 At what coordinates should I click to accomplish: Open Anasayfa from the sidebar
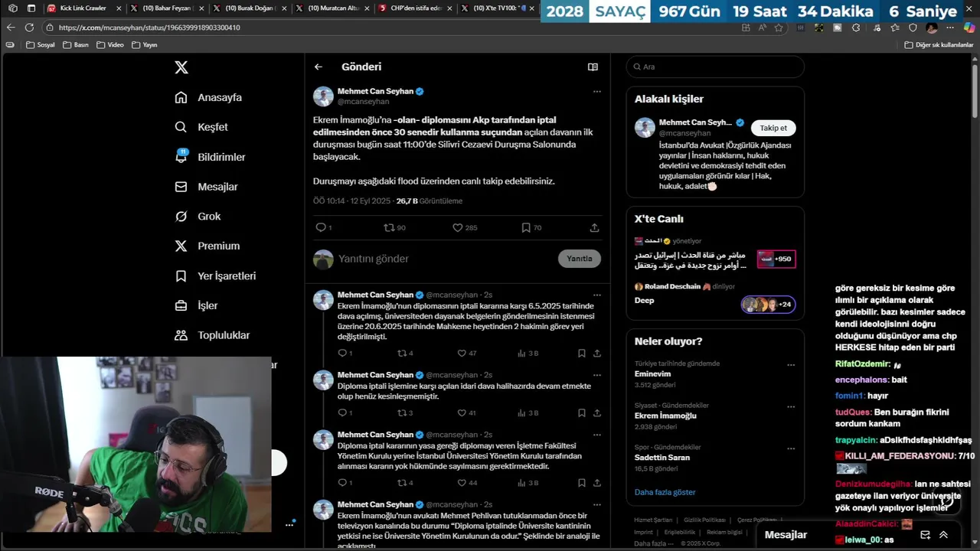point(208,97)
